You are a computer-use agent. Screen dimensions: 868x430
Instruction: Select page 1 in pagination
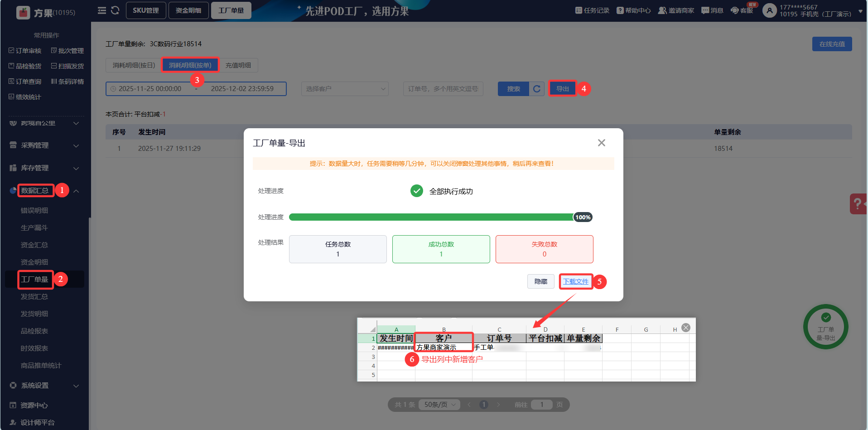point(484,405)
